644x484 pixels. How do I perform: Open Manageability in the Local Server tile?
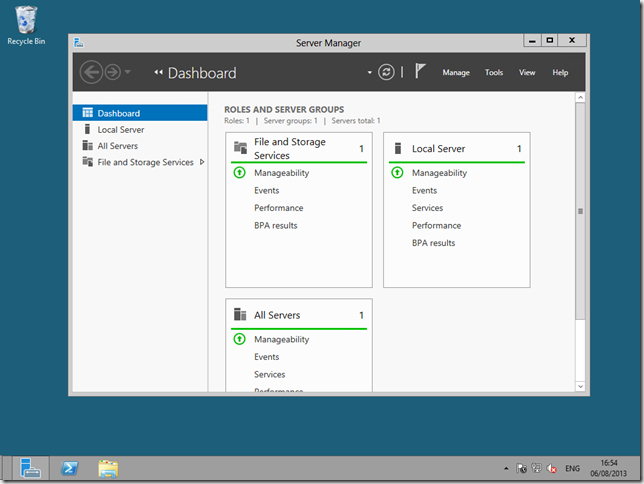point(439,173)
